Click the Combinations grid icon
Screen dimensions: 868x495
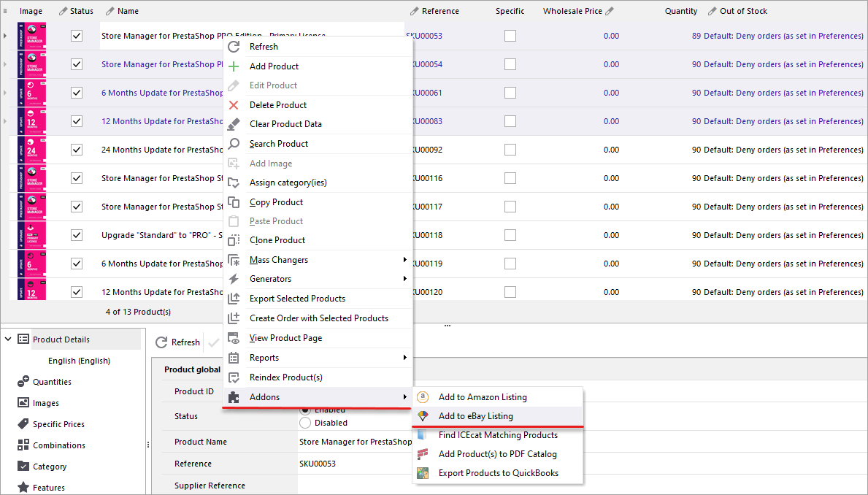tap(23, 445)
